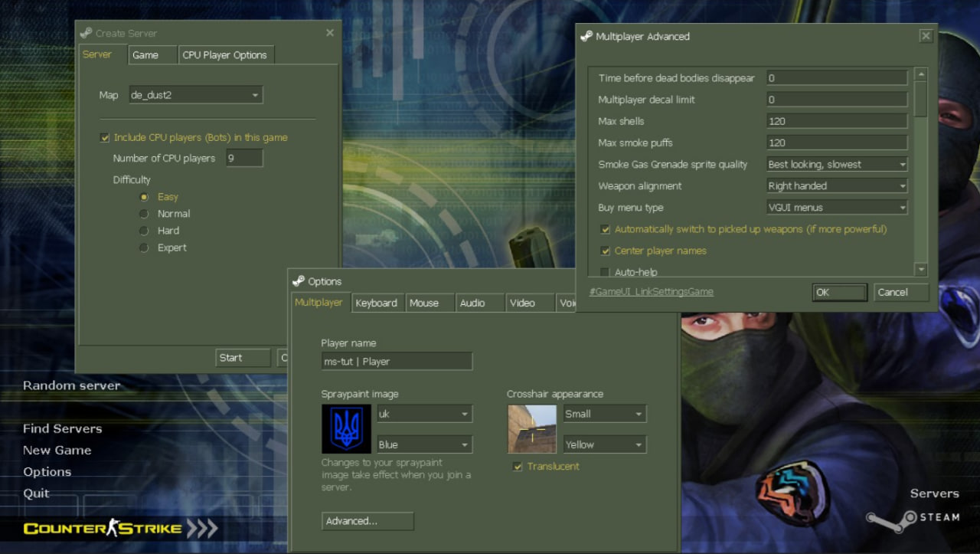The height and width of the screenshot is (554, 980).
Task: Open spraypaint color dropdown showing Blue
Action: point(423,444)
